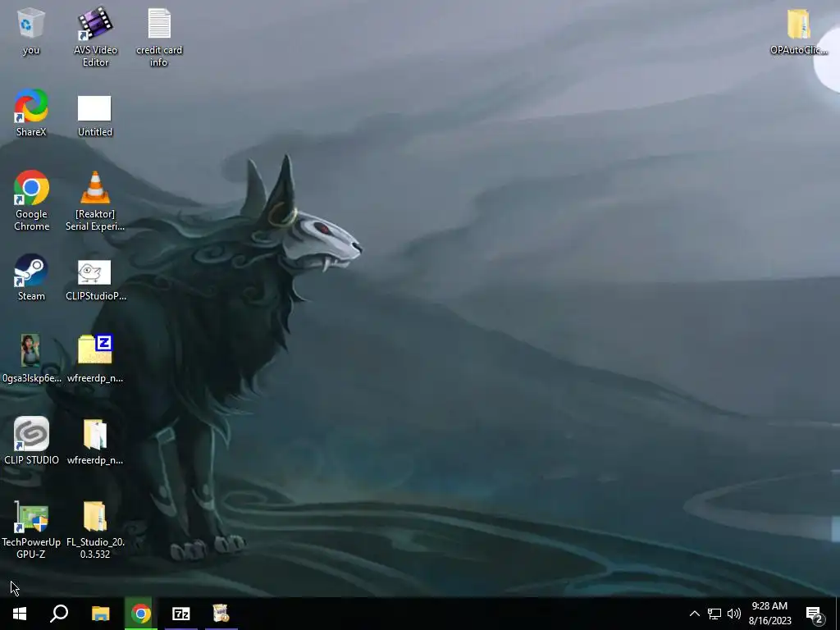Open network status tray icon
This screenshot has height=630, width=840.
click(714, 614)
